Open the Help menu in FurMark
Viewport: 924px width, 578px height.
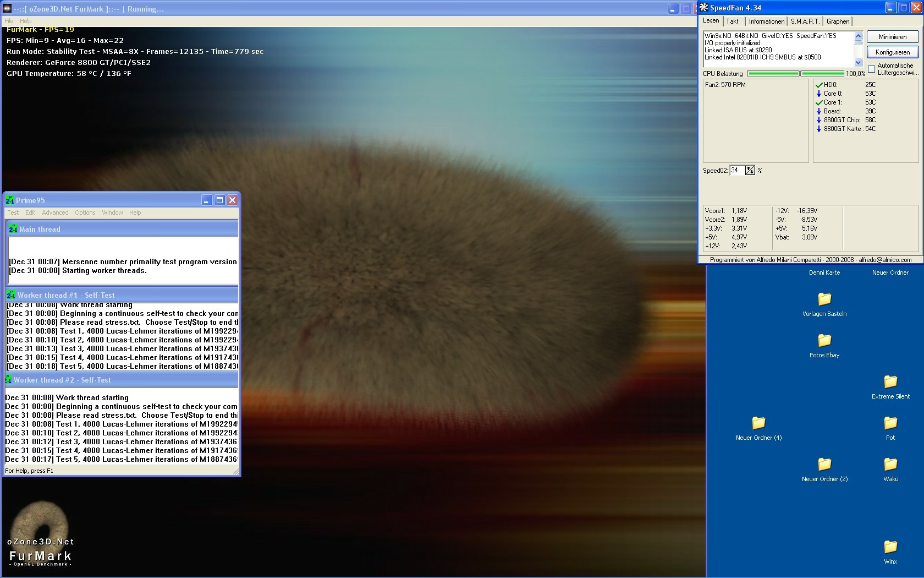point(26,21)
